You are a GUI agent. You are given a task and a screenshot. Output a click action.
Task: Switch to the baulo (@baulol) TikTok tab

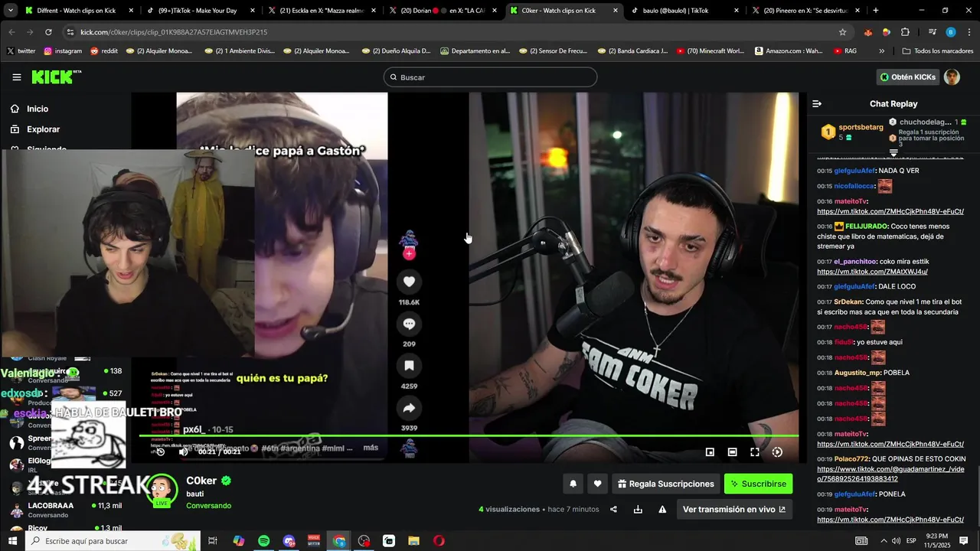pos(685,11)
